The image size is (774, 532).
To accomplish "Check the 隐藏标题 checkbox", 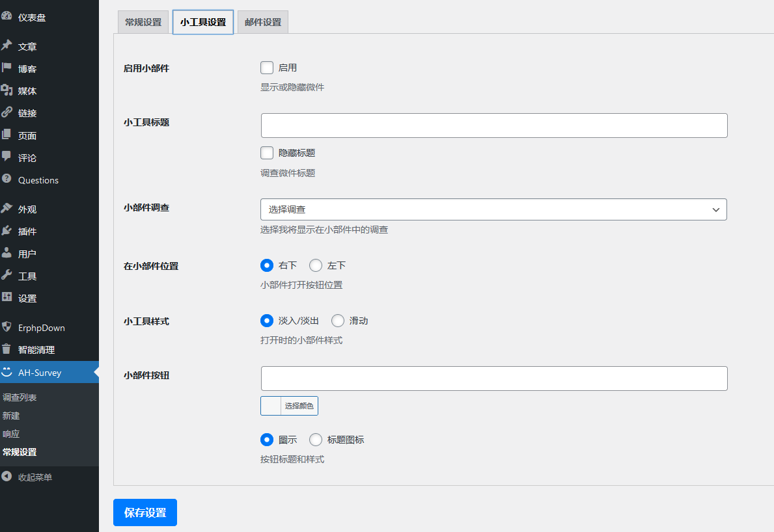I will [267, 153].
